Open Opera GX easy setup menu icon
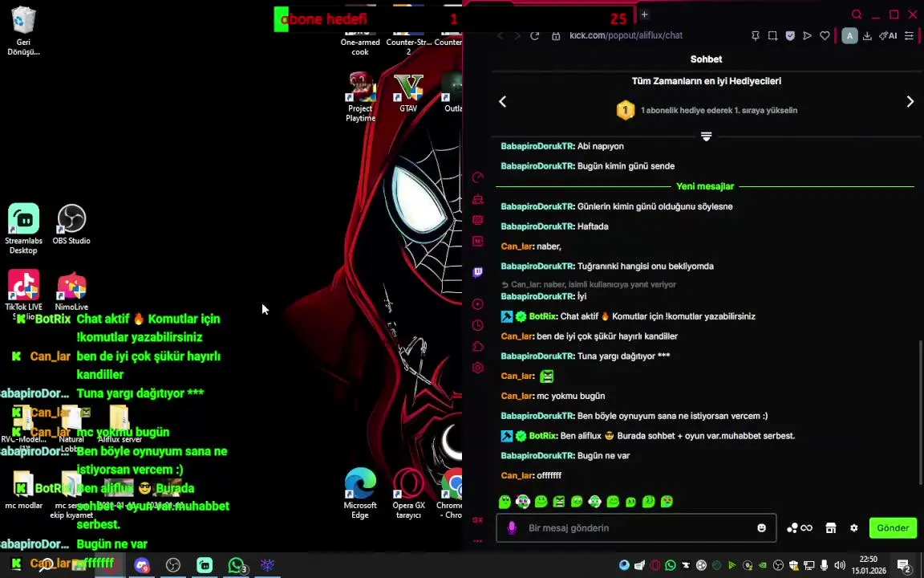The width and height of the screenshot is (924, 578). (x=910, y=36)
